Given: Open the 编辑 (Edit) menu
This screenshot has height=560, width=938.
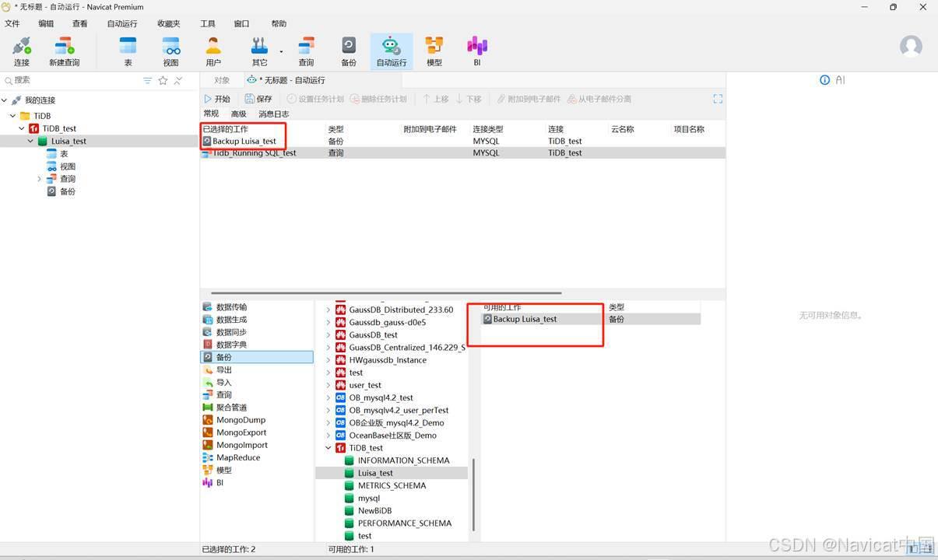Looking at the screenshot, I should [x=47, y=23].
